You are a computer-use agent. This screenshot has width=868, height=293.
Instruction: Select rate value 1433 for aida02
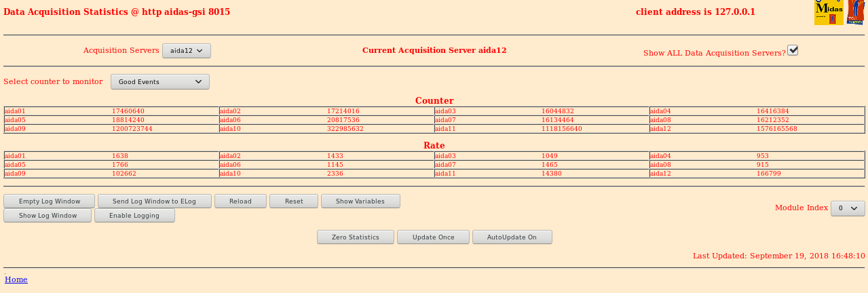(x=335, y=156)
